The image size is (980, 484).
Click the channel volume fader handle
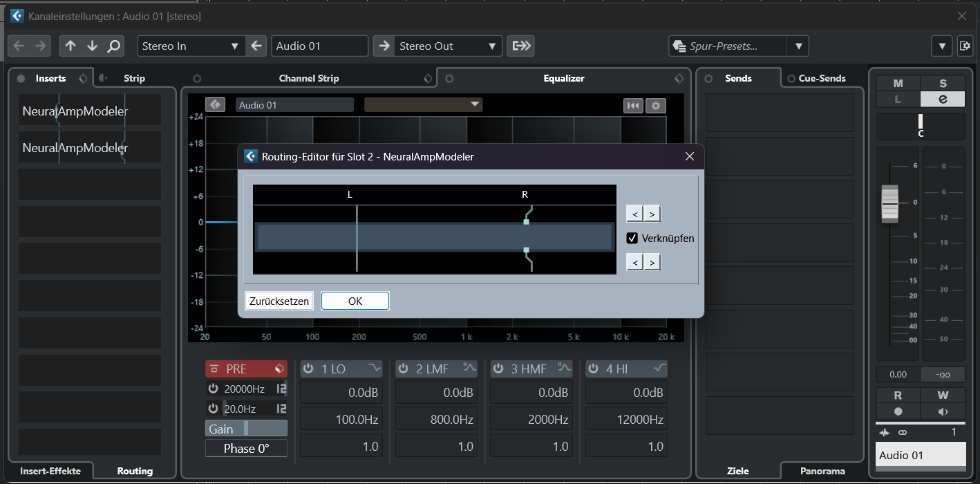click(x=889, y=204)
